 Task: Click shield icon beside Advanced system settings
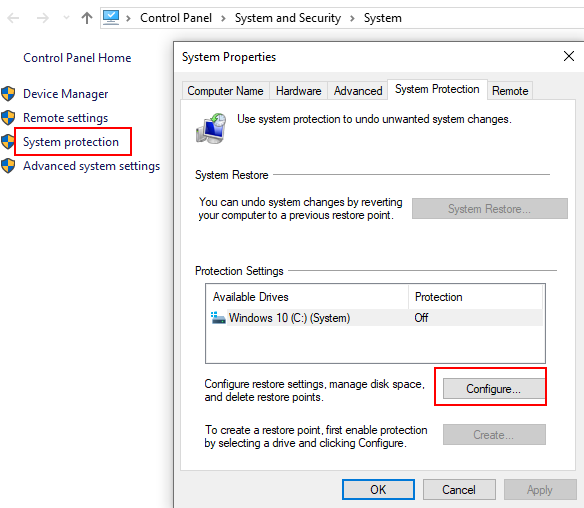coord(8,166)
